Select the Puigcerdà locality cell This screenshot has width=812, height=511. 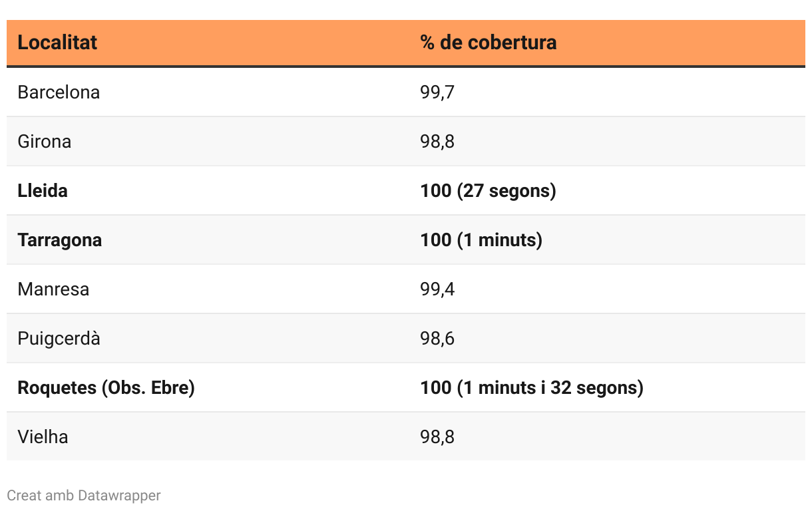59,338
